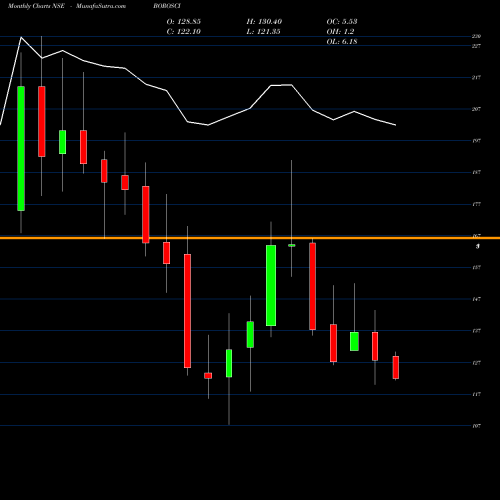Click the 117 price axis label

pos(476,394)
